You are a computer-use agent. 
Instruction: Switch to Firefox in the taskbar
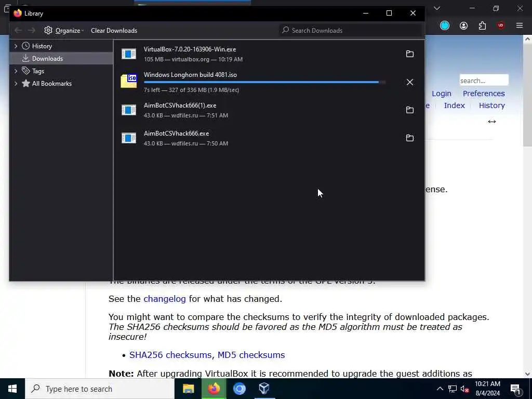pyautogui.click(x=214, y=389)
